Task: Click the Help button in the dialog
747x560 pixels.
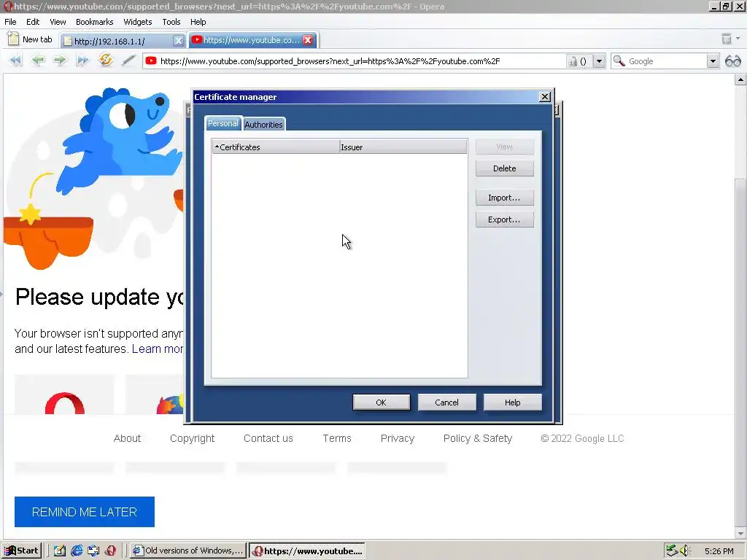Action: pos(513,402)
